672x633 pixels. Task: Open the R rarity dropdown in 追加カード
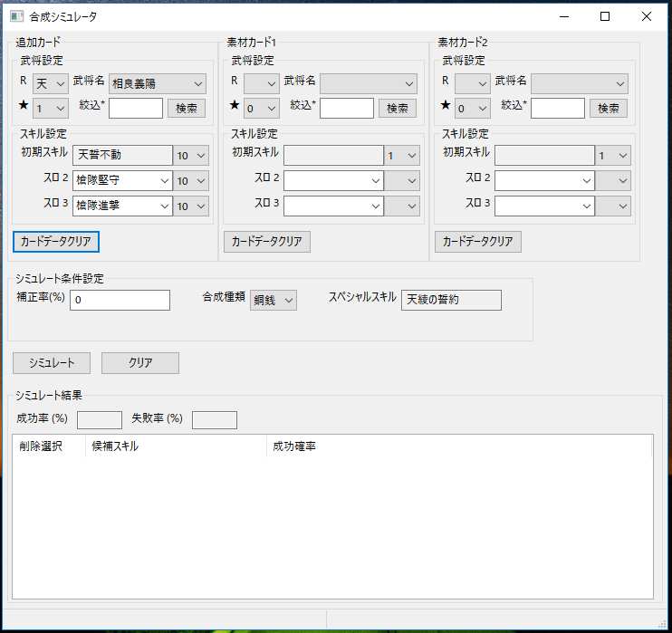coord(50,83)
